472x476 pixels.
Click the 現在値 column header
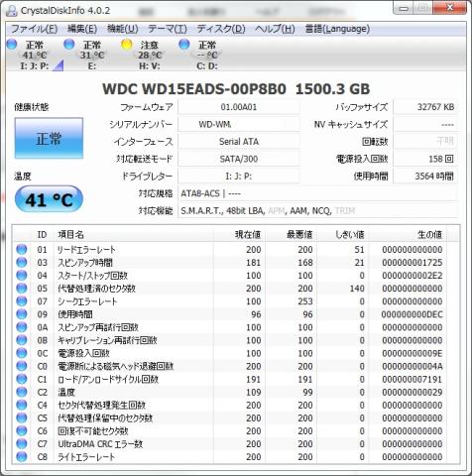point(239,235)
